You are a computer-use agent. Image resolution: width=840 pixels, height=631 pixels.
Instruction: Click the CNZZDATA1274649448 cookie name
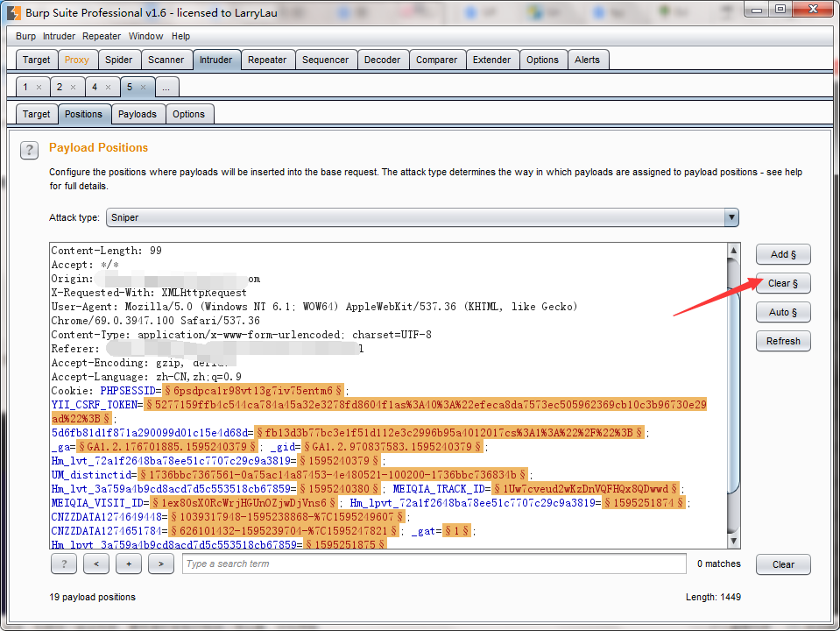click(107, 517)
